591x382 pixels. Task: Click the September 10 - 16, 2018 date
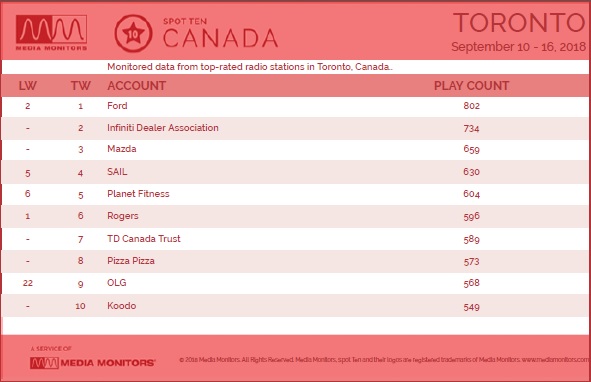click(x=519, y=47)
